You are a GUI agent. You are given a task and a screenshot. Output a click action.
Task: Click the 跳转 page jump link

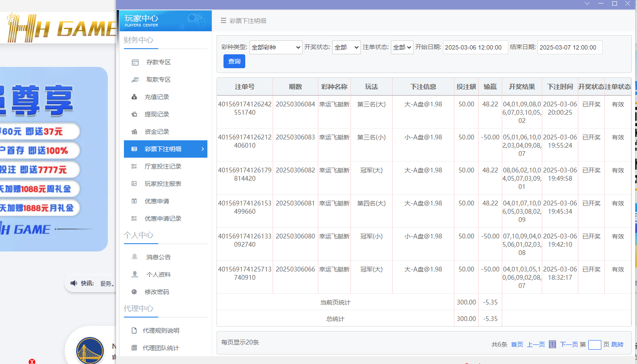click(617, 344)
